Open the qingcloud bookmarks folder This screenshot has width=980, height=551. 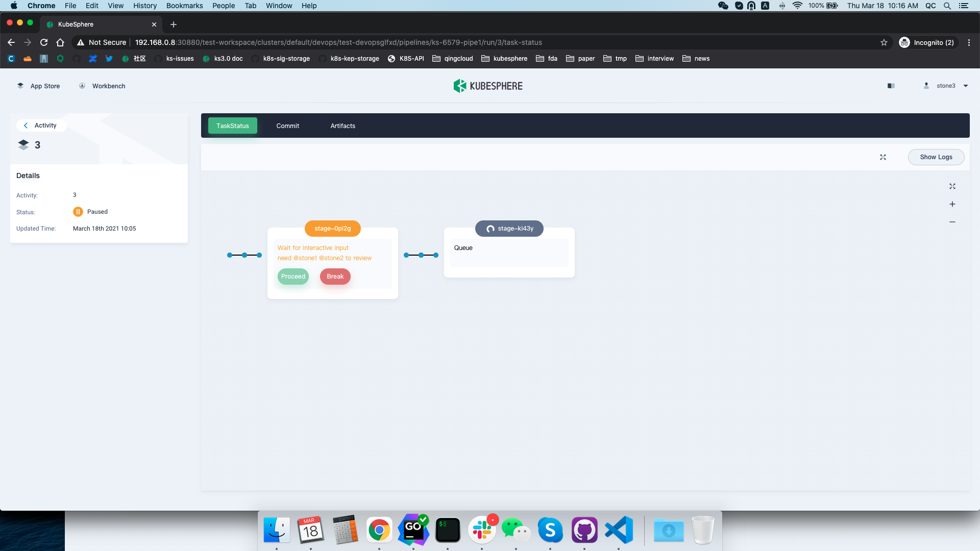tap(453, 59)
